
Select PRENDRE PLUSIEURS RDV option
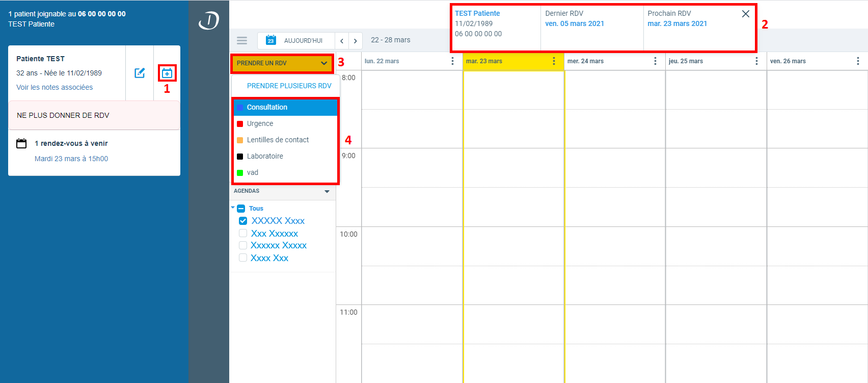(x=289, y=86)
